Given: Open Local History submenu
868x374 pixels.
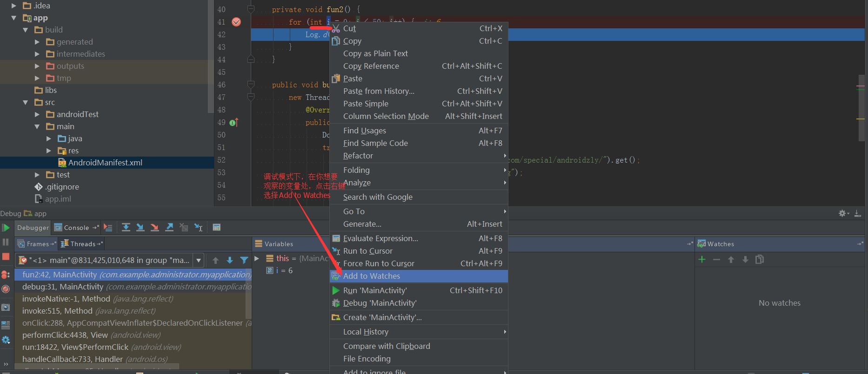Looking at the screenshot, I should coord(419,332).
